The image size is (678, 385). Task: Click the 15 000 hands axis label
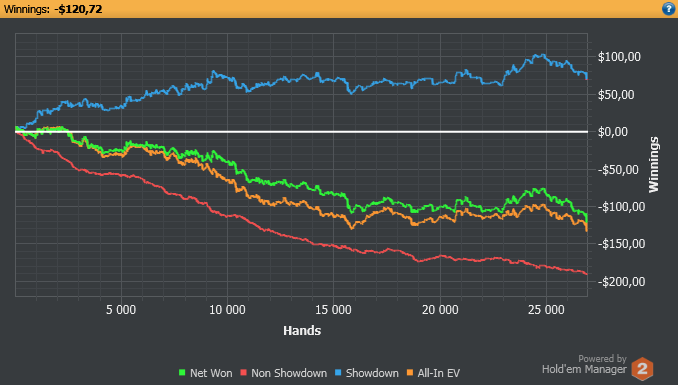pyautogui.click(x=333, y=310)
